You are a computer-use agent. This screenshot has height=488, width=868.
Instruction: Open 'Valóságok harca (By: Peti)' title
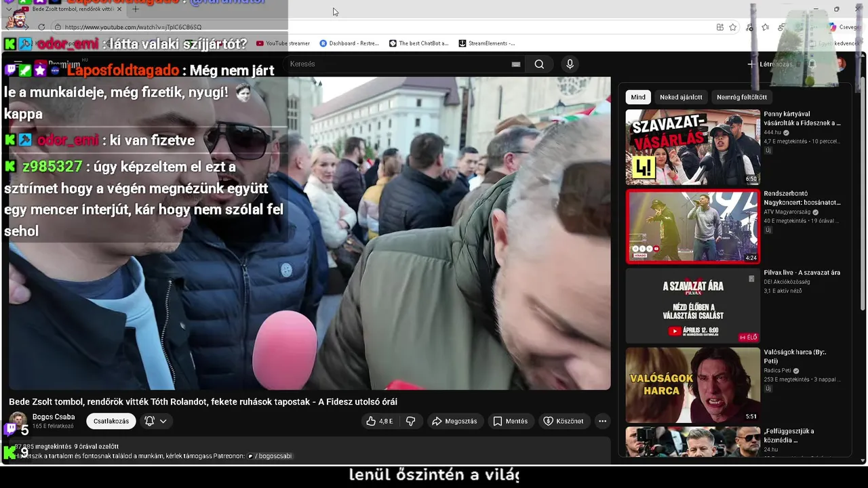(795, 357)
